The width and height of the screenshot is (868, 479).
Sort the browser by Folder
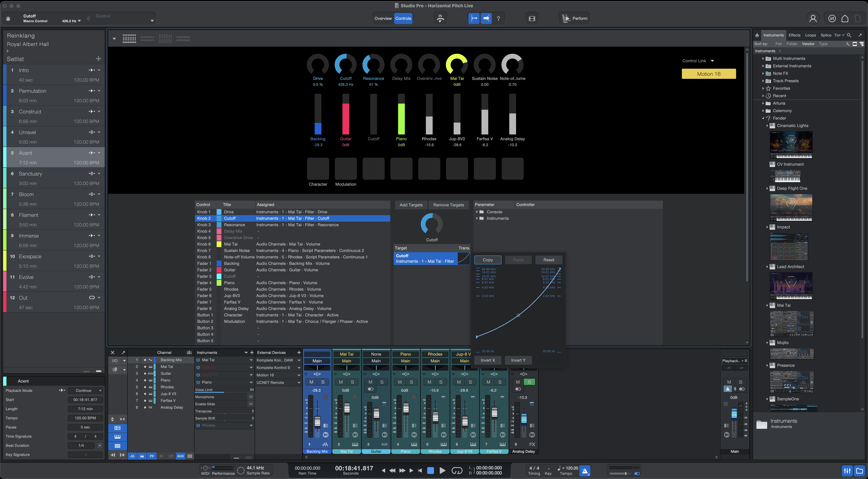tap(792, 44)
